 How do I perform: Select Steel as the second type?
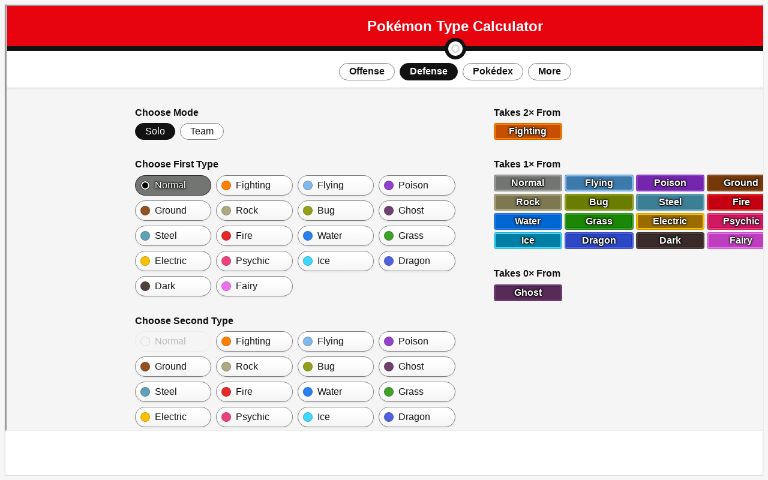tap(173, 392)
